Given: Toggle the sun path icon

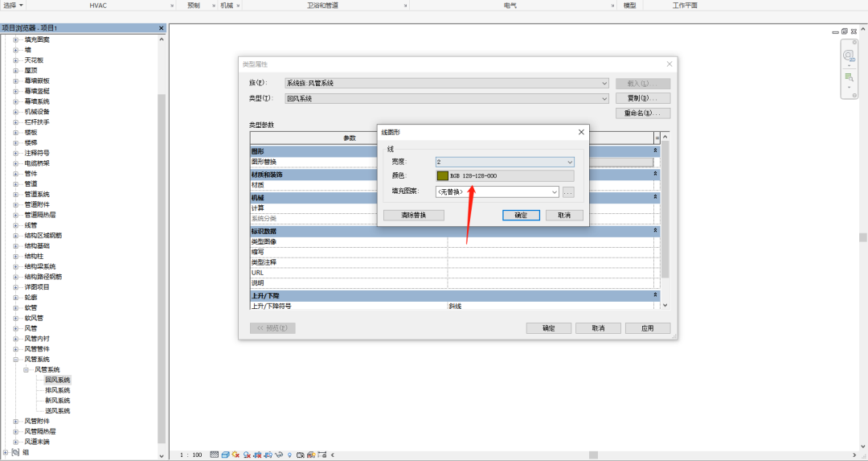Looking at the screenshot, I should [235, 455].
